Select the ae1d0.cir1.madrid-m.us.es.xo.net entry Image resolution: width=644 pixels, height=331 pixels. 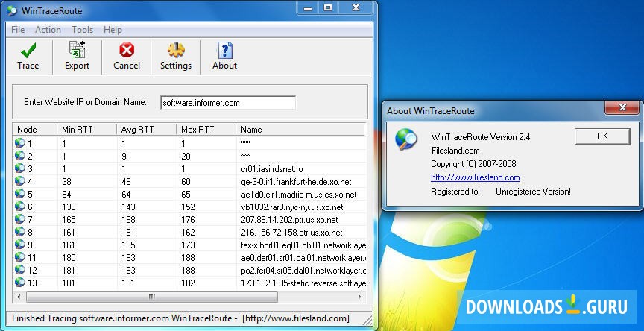299,195
